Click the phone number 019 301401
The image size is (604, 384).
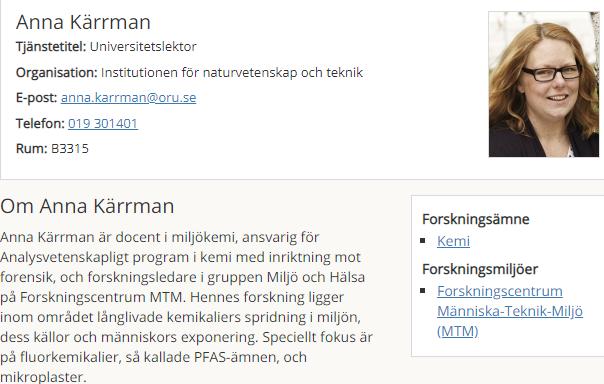click(103, 123)
